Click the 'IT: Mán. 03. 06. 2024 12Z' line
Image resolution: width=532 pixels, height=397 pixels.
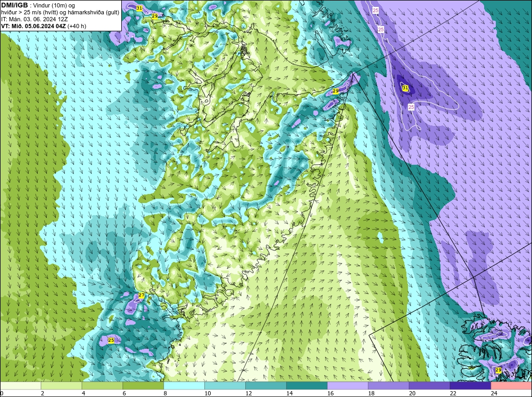pos(34,19)
